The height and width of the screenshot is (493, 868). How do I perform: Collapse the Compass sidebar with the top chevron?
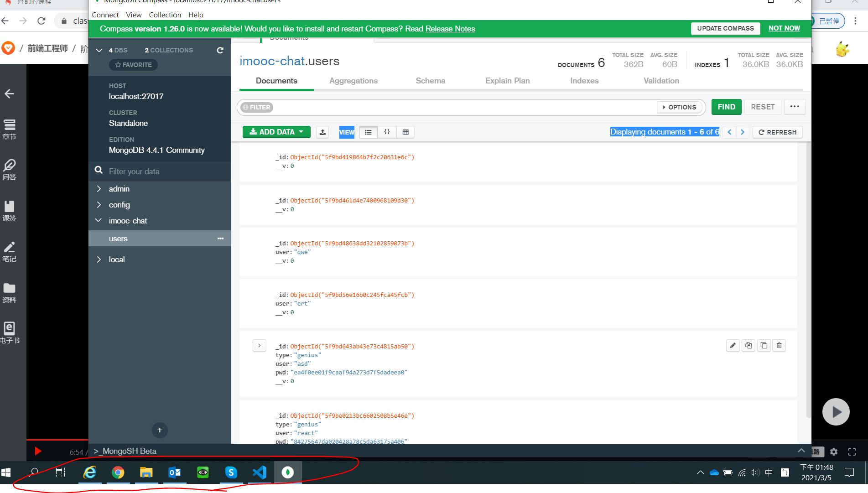click(99, 50)
